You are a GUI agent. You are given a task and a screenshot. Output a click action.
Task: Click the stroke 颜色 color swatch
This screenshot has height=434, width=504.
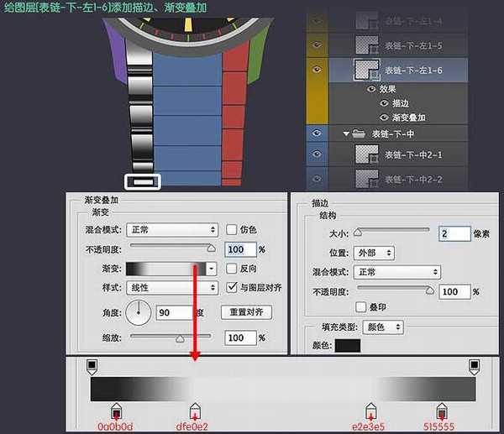coord(347,346)
